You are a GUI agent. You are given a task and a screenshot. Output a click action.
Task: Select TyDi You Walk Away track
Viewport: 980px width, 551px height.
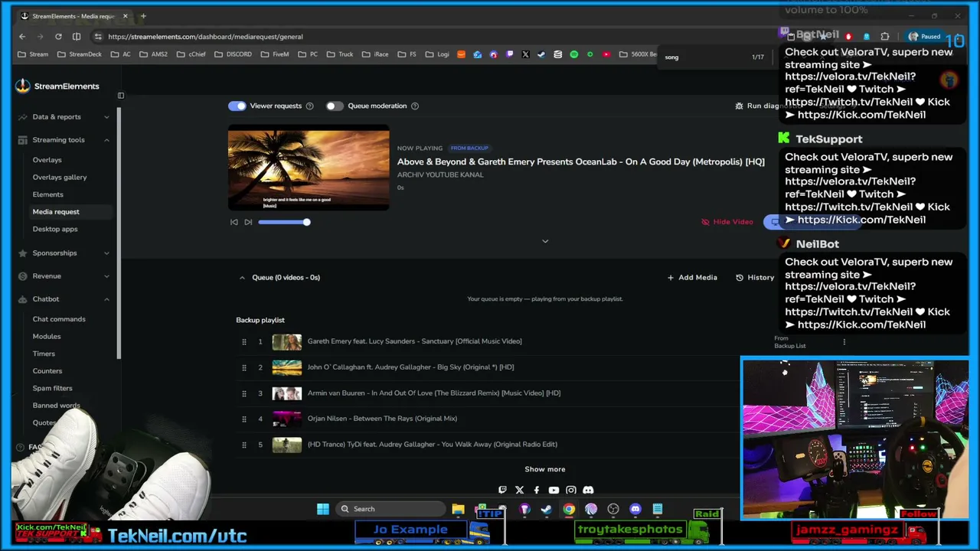[x=433, y=445]
